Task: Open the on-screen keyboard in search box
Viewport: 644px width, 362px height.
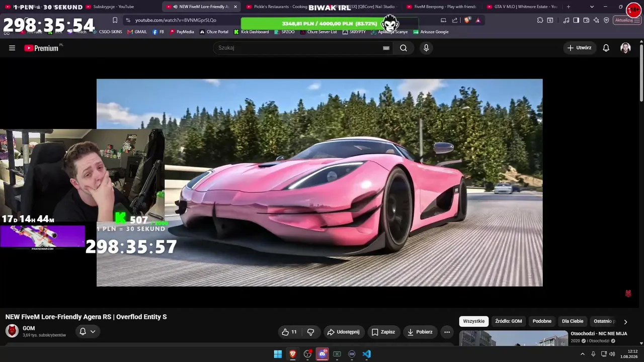Action: [x=386, y=48]
